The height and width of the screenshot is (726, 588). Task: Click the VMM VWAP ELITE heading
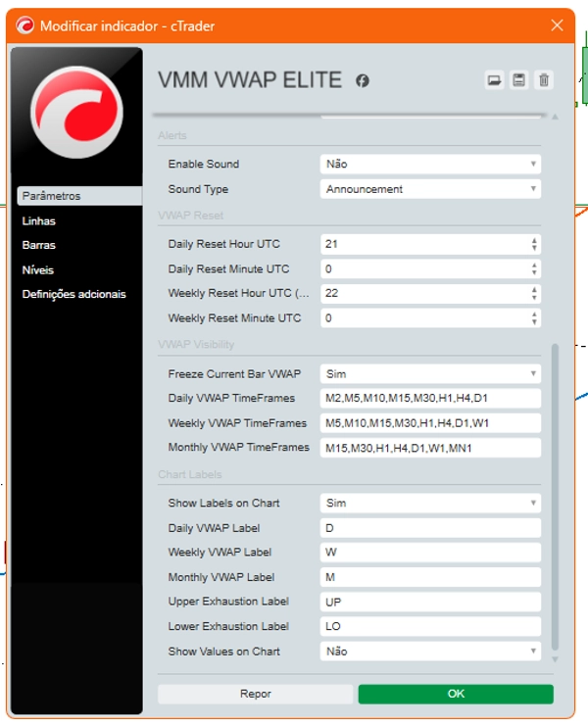click(x=250, y=80)
